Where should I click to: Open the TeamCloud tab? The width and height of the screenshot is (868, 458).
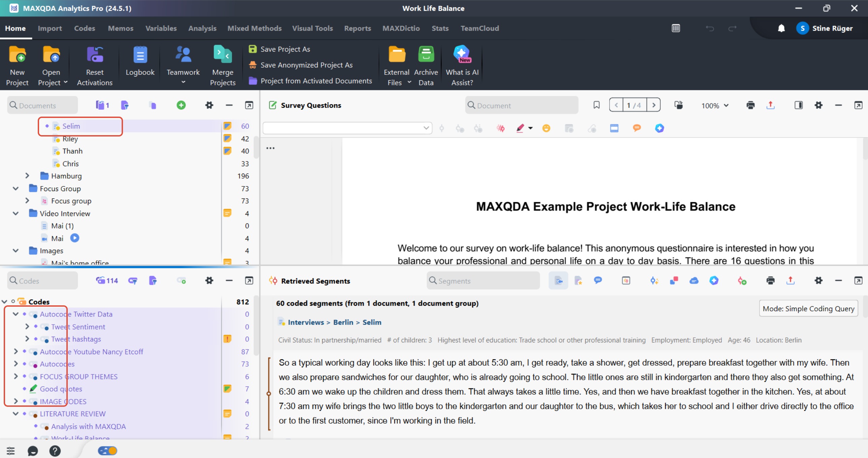[479, 28]
